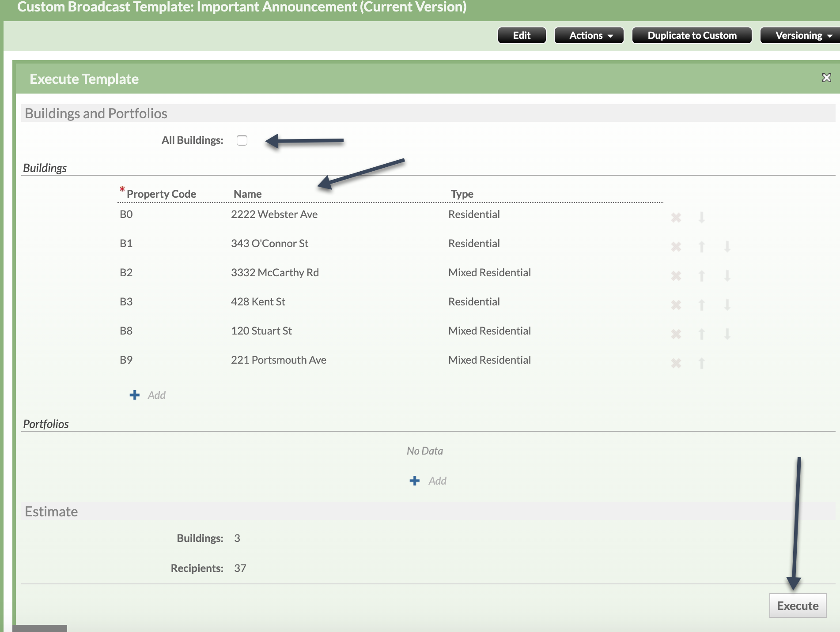Remove building B1 343 O'Connor St

676,246
